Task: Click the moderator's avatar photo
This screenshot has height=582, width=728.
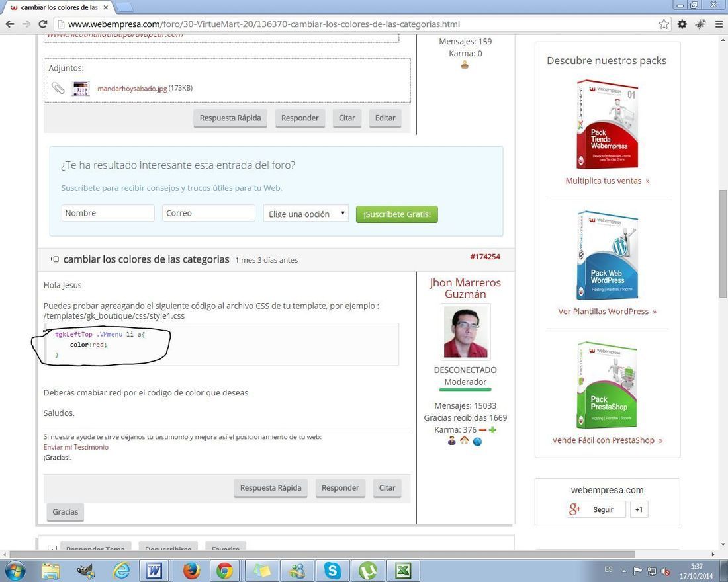Action: click(x=465, y=332)
